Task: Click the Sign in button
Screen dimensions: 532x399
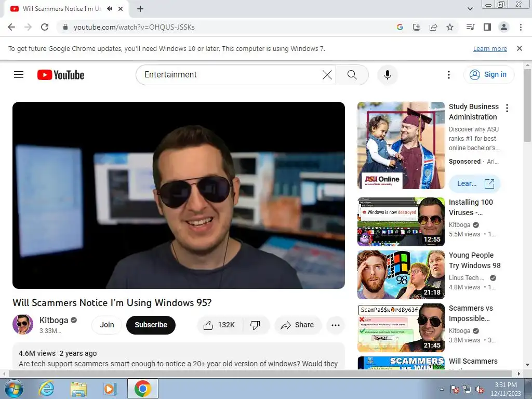Action: click(x=488, y=75)
